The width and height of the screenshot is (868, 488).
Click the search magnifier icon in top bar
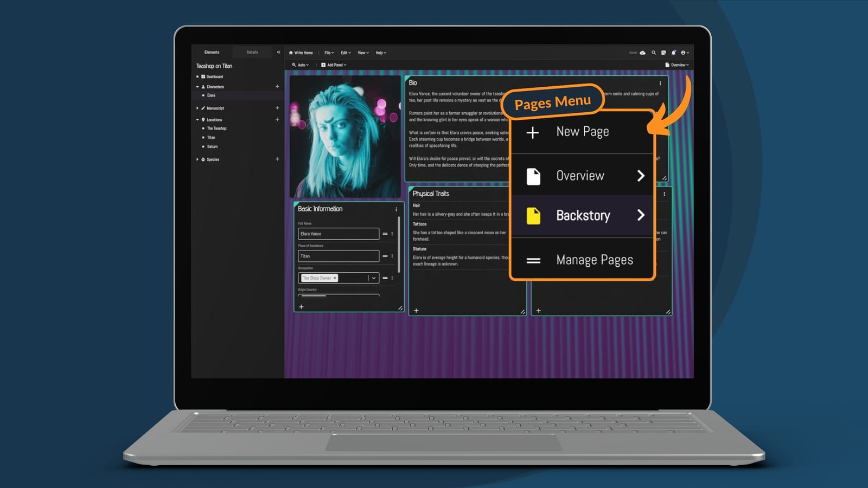pos(654,53)
